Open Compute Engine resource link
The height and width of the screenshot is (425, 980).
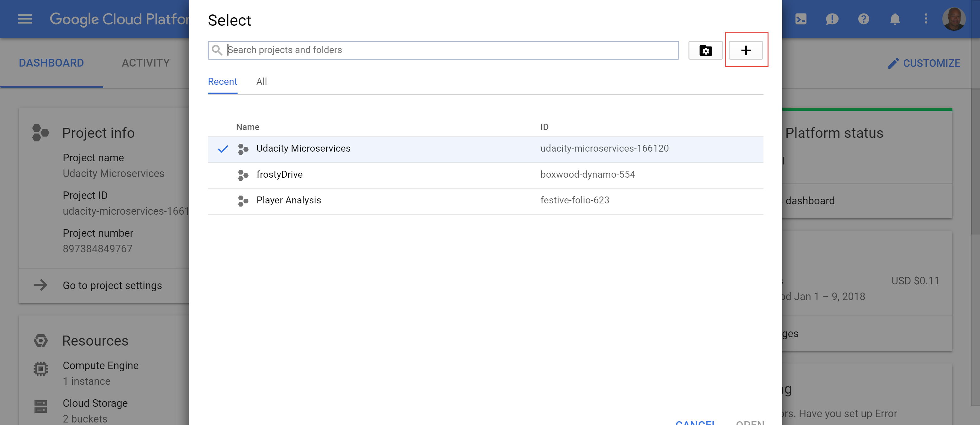click(x=100, y=366)
